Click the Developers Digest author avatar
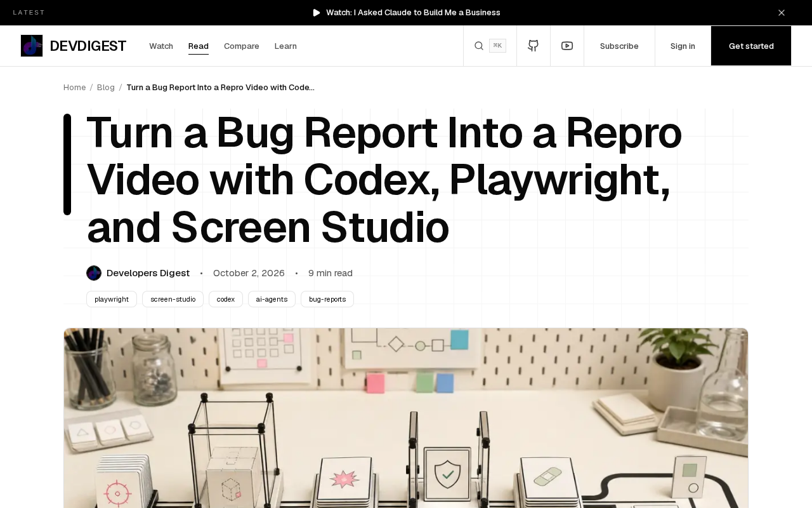Screen dimensions: 812x508 point(94,273)
